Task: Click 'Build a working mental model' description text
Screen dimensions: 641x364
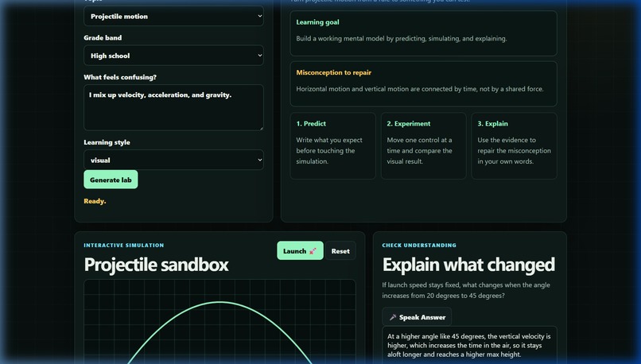Action: pos(402,38)
